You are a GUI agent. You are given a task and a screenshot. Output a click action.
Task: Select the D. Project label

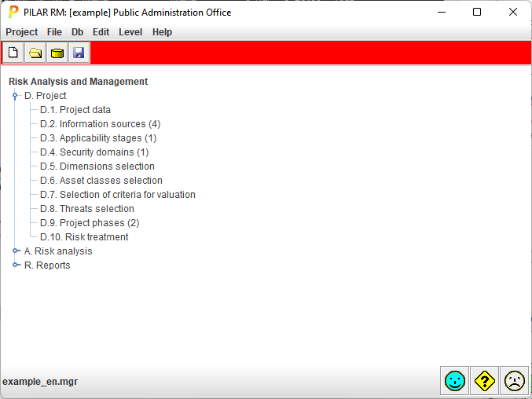pos(45,96)
